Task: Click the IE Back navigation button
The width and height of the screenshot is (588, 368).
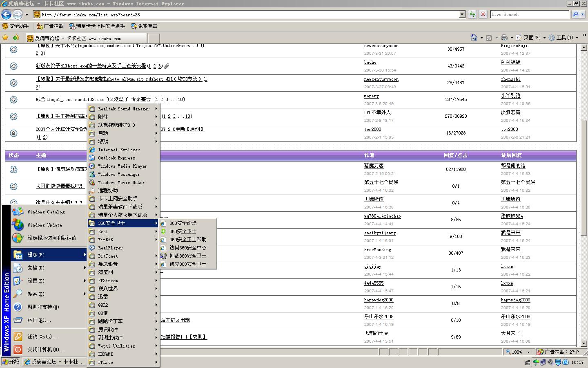Action: coord(6,15)
